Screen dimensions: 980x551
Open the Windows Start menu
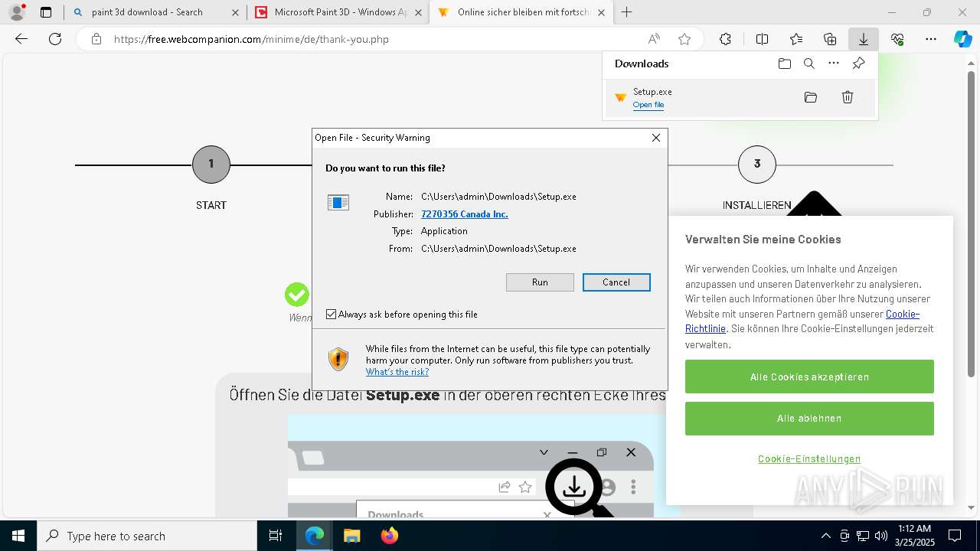pos(18,536)
